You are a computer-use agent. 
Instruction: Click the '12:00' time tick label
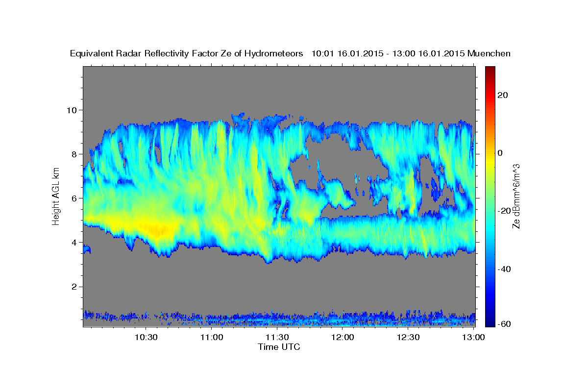[x=343, y=337]
